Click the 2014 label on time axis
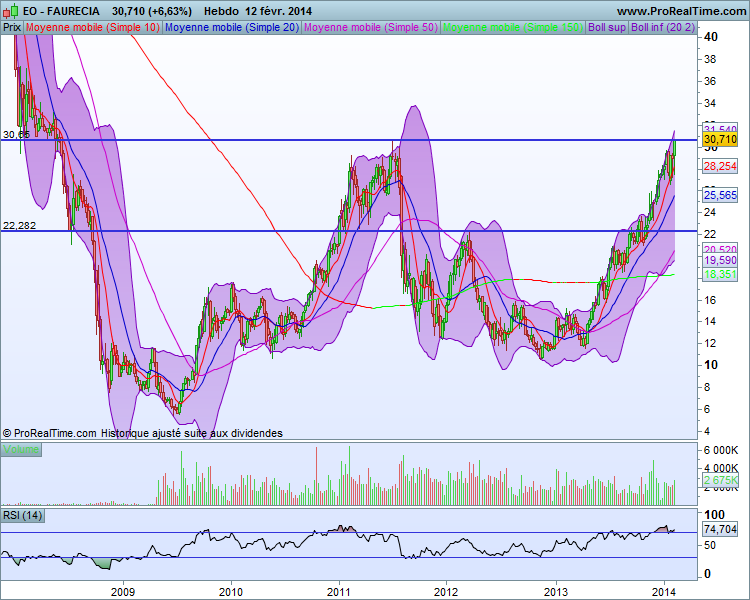Viewport: 750px width, 600px height. point(664,592)
